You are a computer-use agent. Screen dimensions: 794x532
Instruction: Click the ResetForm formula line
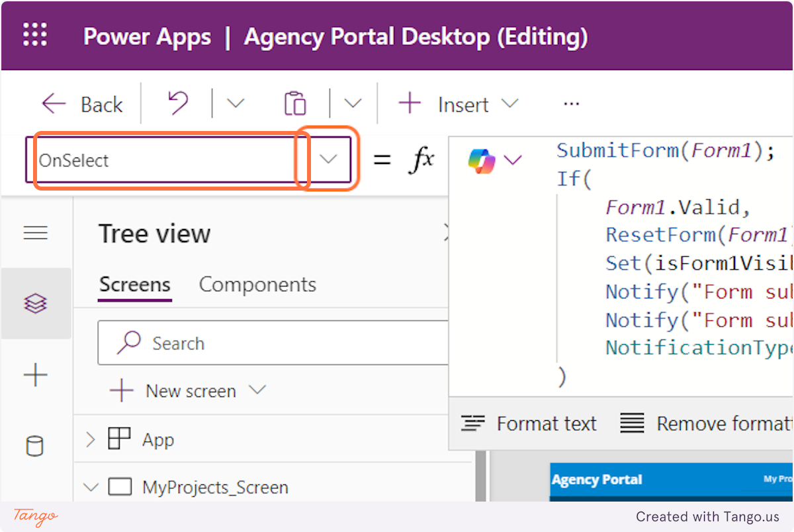click(x=699, y=235)
